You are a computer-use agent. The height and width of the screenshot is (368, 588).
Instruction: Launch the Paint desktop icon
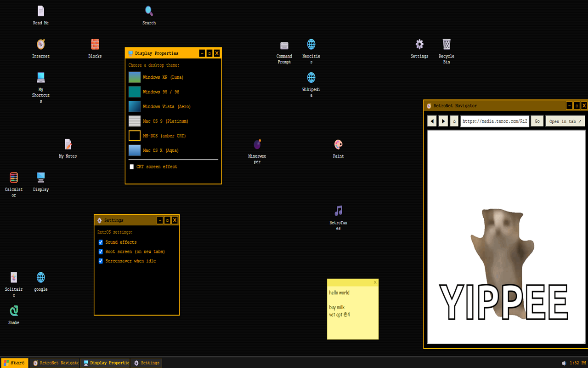pyautogui.click(x=338, y=149)
